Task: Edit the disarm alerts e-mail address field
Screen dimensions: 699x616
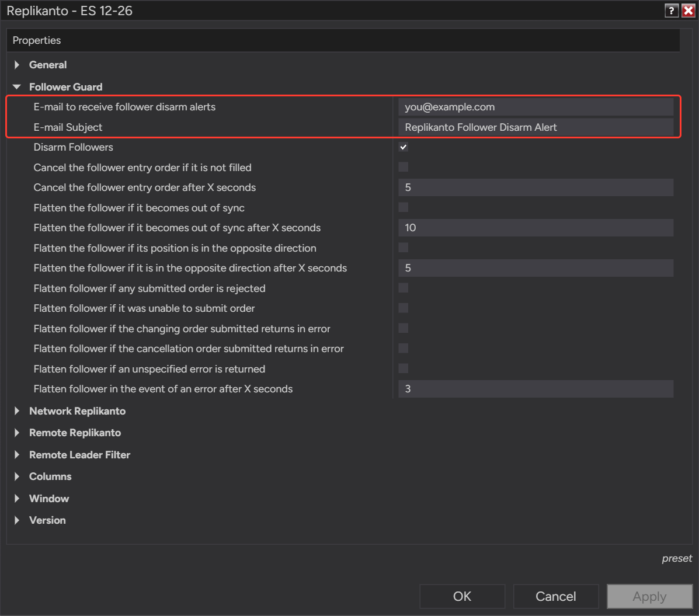Action: click(536, 107)
